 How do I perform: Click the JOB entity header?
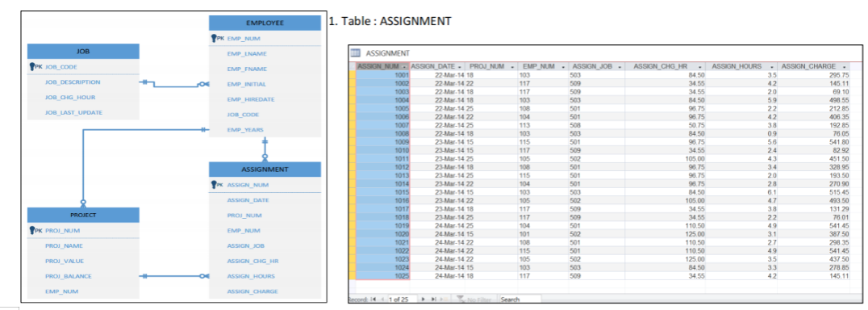coord(83,51)
